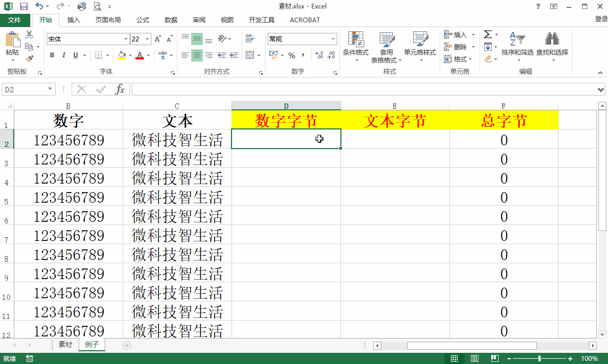Screen dimensions: 608x364
Task: Click the Insert cells button (插入)
Action: (x=455, y=35)
